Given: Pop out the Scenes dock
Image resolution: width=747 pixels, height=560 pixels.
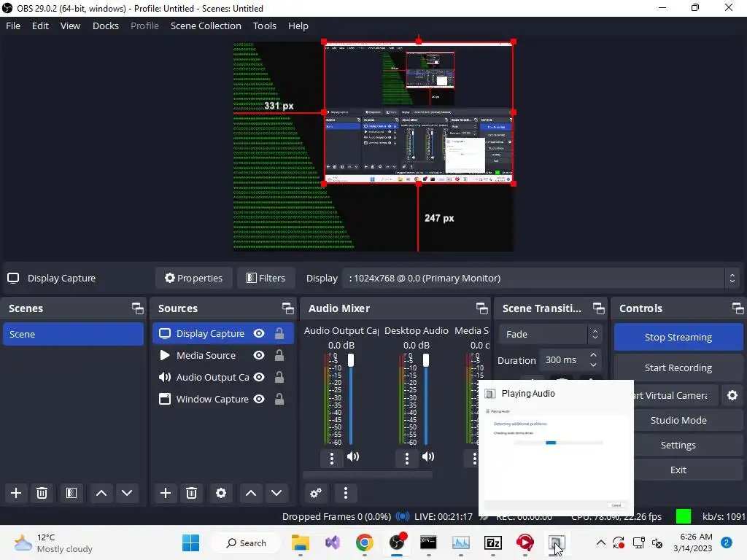Looking at the screenshot, I should tap(138, 308).
